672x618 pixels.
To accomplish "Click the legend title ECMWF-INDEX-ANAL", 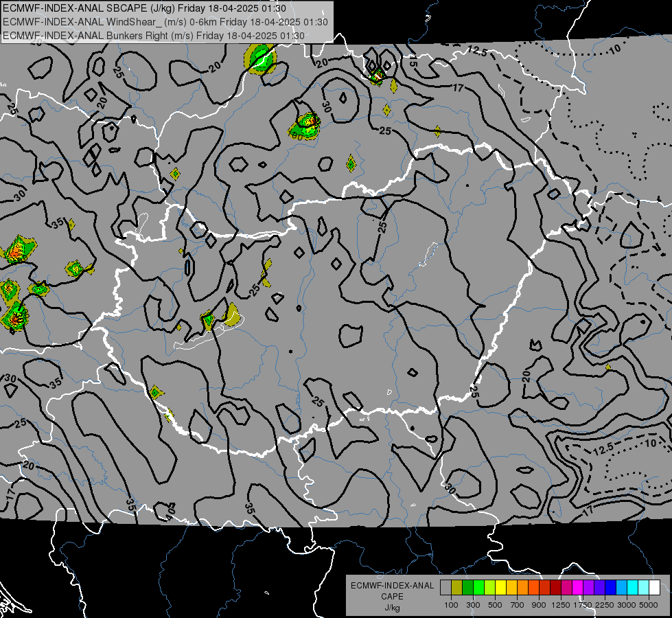I will pos(392,586).
